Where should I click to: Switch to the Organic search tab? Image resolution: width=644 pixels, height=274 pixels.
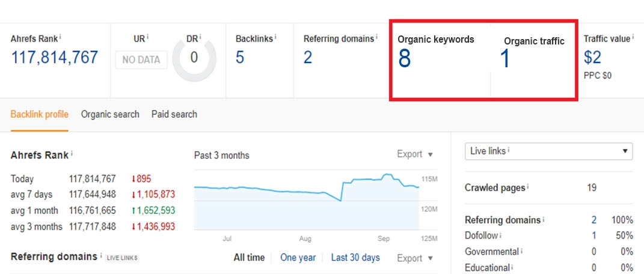click(110, 114)
